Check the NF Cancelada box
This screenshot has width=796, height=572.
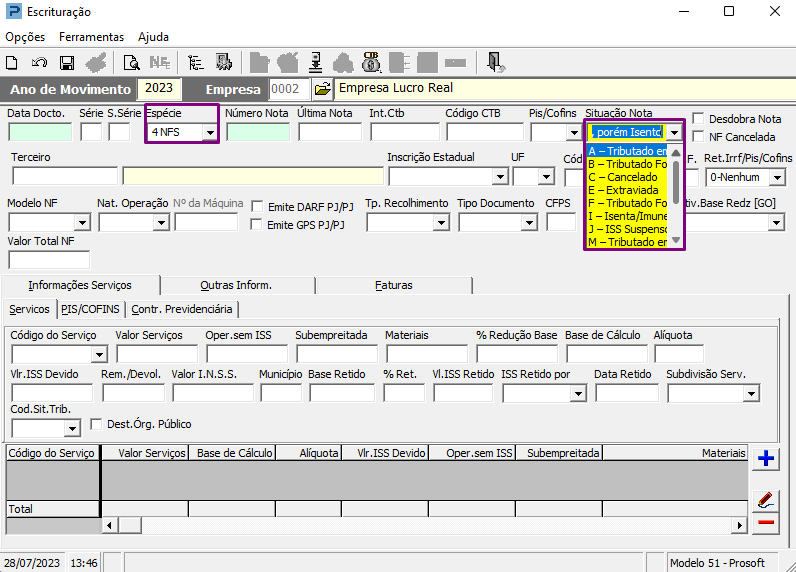coord(699,137)
